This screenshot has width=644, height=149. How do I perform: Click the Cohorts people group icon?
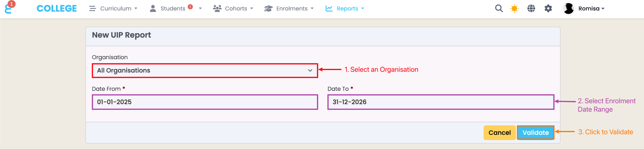217,9
